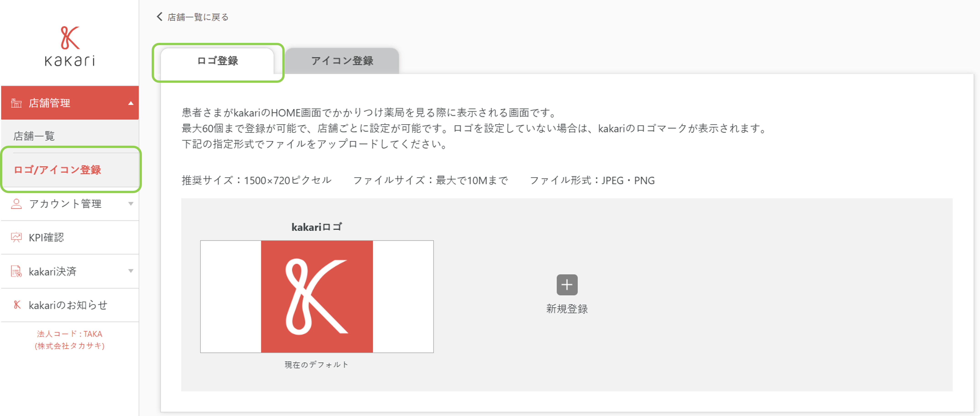Click the ファイルサイズ：最大で10Mまで text
This screenshot has width=980, height=416.
(x=431, y=180)
